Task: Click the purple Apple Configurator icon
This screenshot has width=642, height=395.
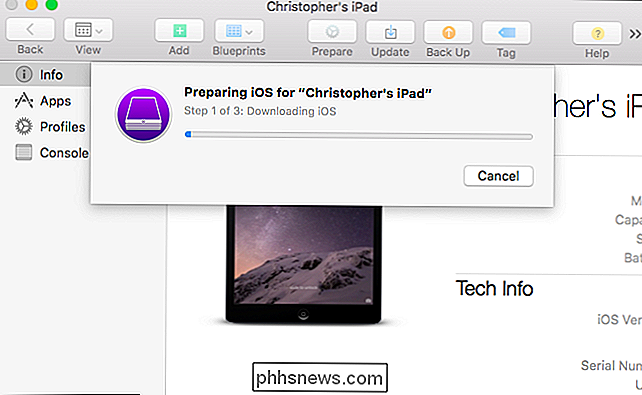Action: [143, 115]
